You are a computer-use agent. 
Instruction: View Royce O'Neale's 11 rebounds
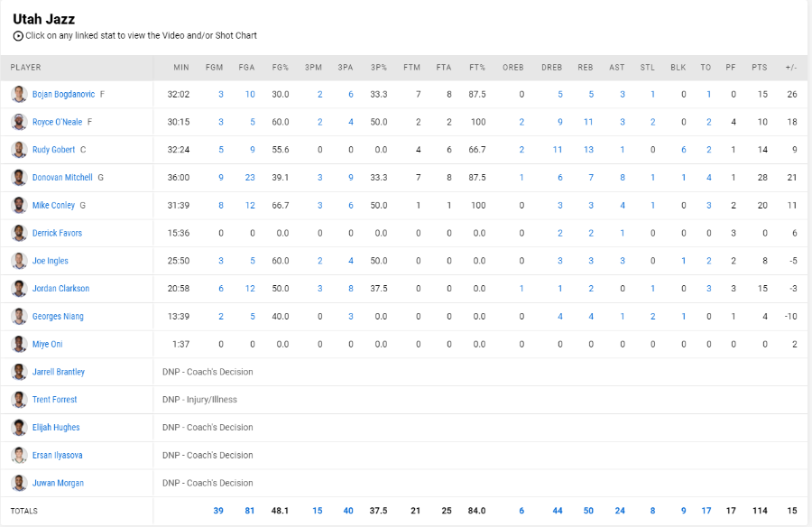coord(588,122)
